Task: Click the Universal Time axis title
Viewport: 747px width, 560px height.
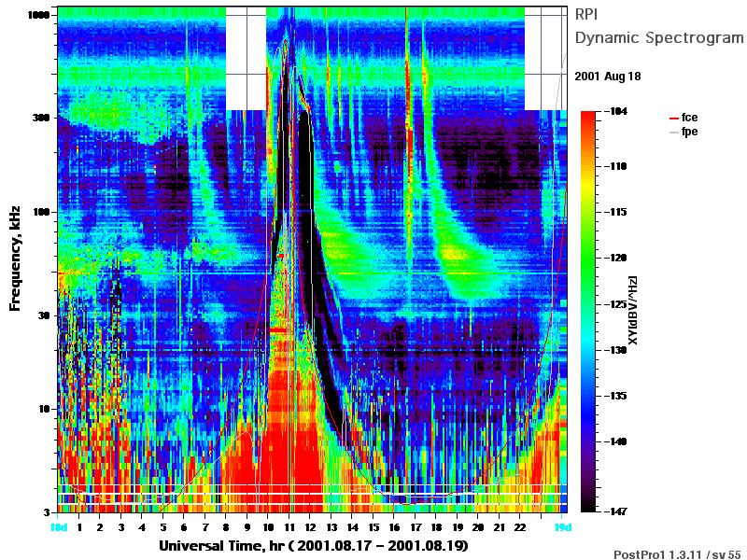Action: point(314,546)
